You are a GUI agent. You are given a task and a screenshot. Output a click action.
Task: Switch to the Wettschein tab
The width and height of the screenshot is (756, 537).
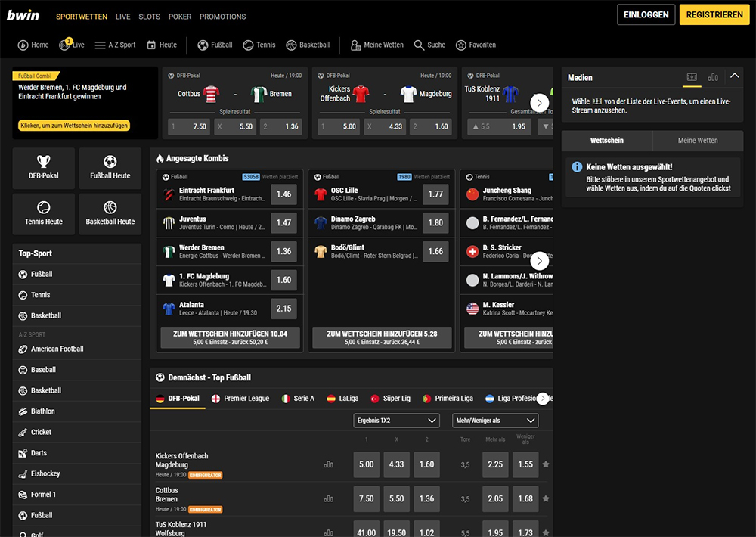pos(607,141)
